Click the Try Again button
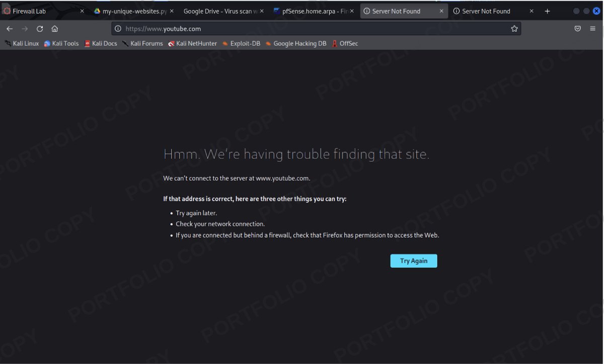This screenshot has height=364, width=604. [414, 261]
